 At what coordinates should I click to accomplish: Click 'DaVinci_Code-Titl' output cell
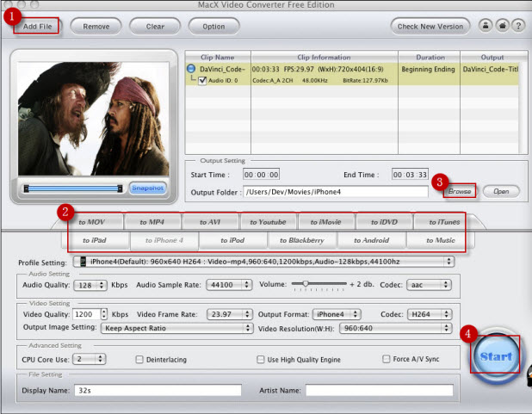click(491, 69)
